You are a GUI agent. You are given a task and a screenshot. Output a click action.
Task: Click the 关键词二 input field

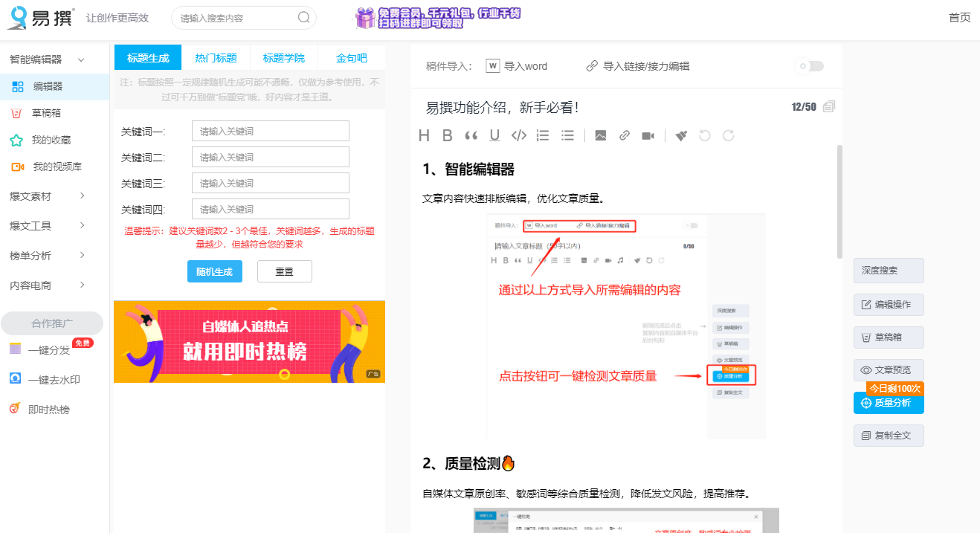pyautogui.click(x=271, y=157)
